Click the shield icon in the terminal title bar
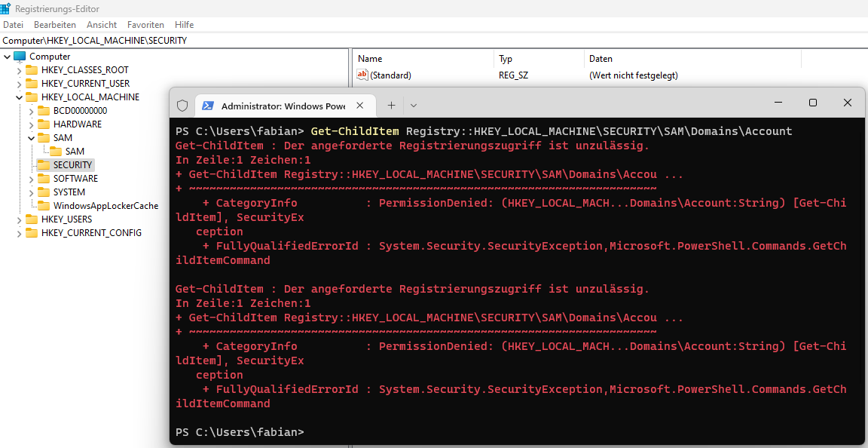Screen dimensions: 868x448 [x=181, y=106]
